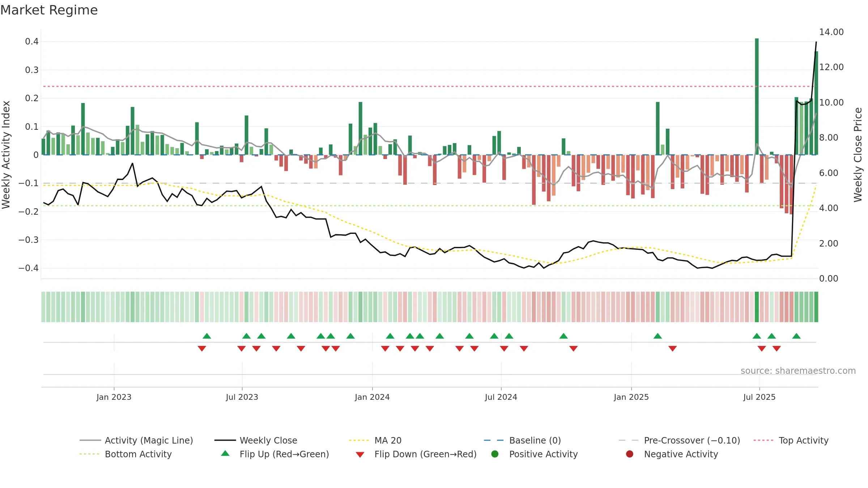Click the Weekly Close Price axis title
Image resolution: width=868 pixels, height=488 pixels.
click(x=858, y=155)
